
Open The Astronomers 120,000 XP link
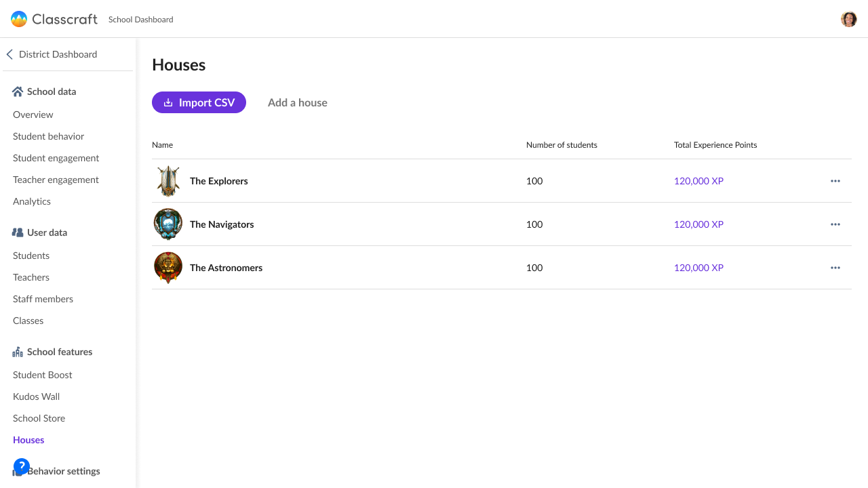[698, 268]
